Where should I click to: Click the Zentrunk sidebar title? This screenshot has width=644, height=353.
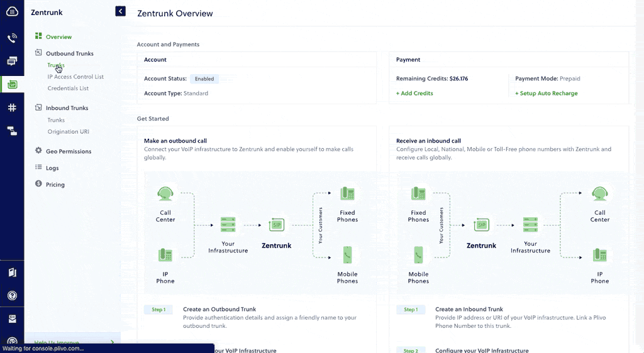click(47, 13)
